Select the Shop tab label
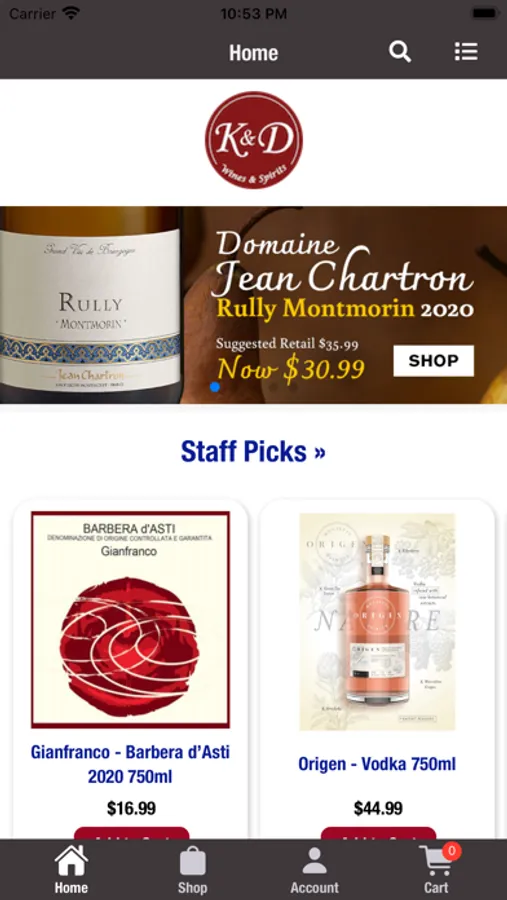507x900 pixels. click(x=192, y=887)
